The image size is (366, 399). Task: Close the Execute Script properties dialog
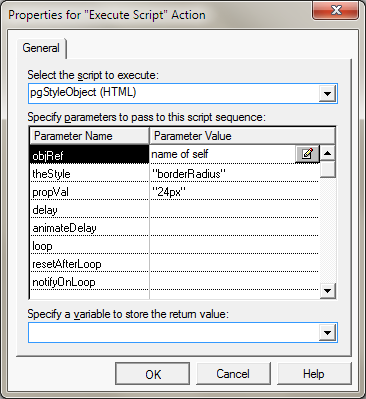tap(336, 10)
